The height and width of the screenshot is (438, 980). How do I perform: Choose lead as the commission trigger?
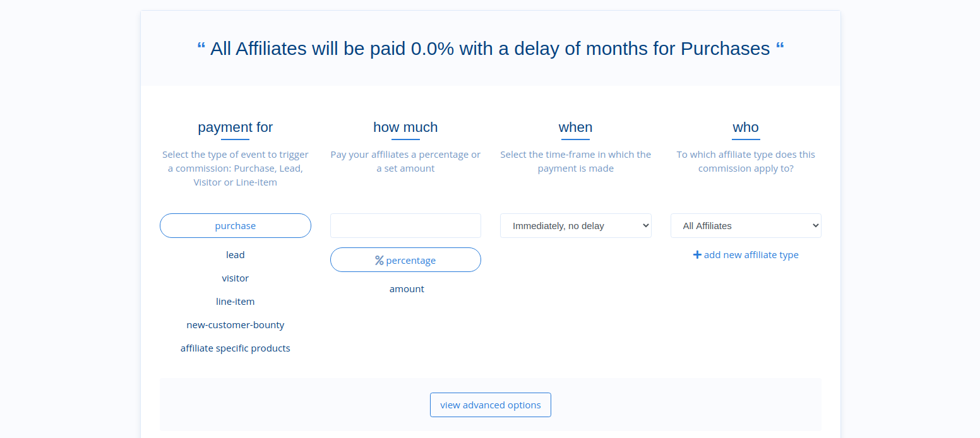click(x=236, y=255)
